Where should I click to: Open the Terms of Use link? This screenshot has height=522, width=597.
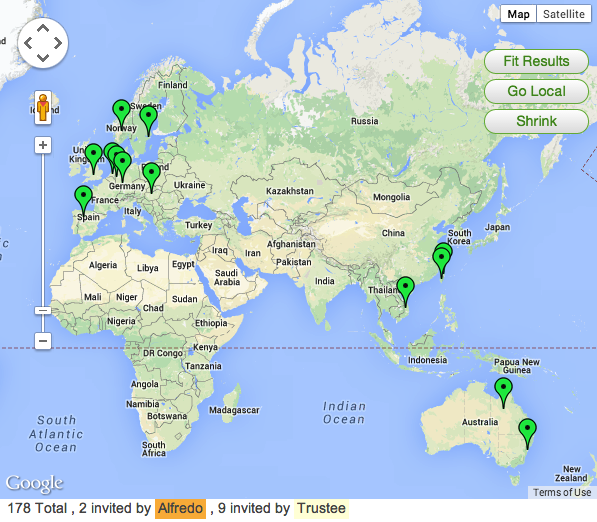pyautogui.click(x=562, y=492)
